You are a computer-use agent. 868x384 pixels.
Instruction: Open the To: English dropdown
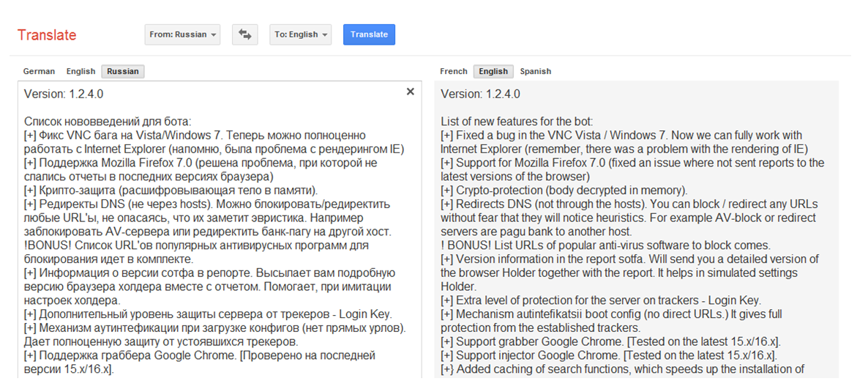pyautogui.click(x=301, y=34)
